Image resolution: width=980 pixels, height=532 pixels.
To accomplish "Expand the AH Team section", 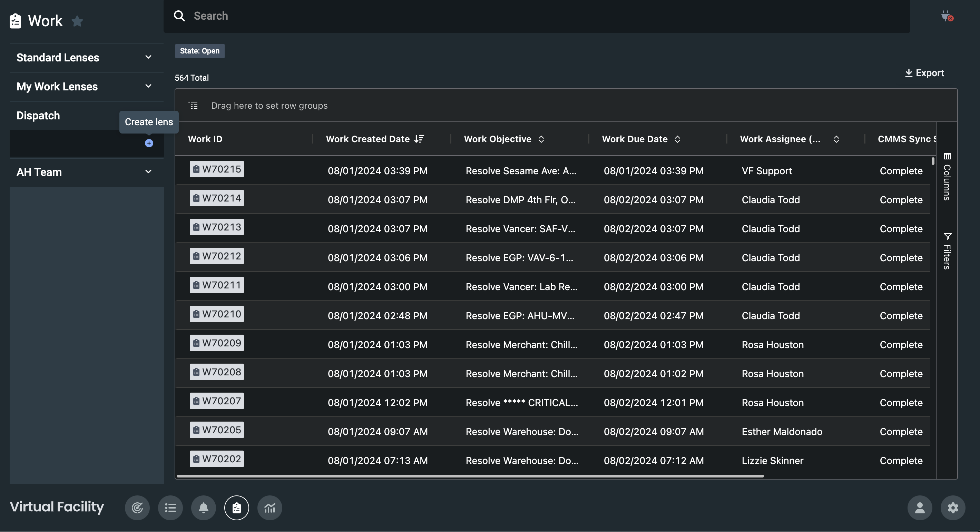I will (148, 172).
